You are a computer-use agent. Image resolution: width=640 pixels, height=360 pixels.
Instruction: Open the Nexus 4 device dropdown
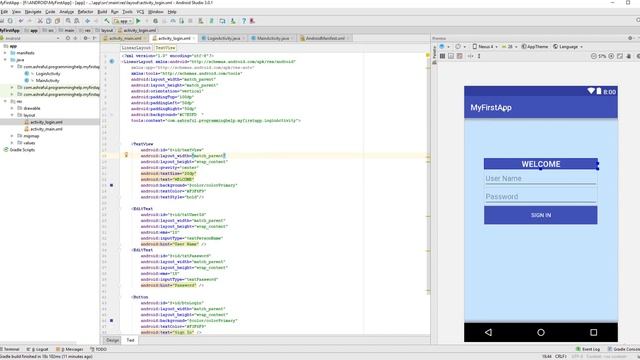pos(485,47)
